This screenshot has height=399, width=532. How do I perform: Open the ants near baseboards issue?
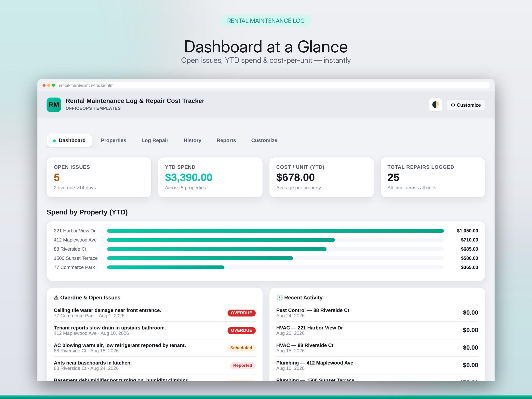155,365
